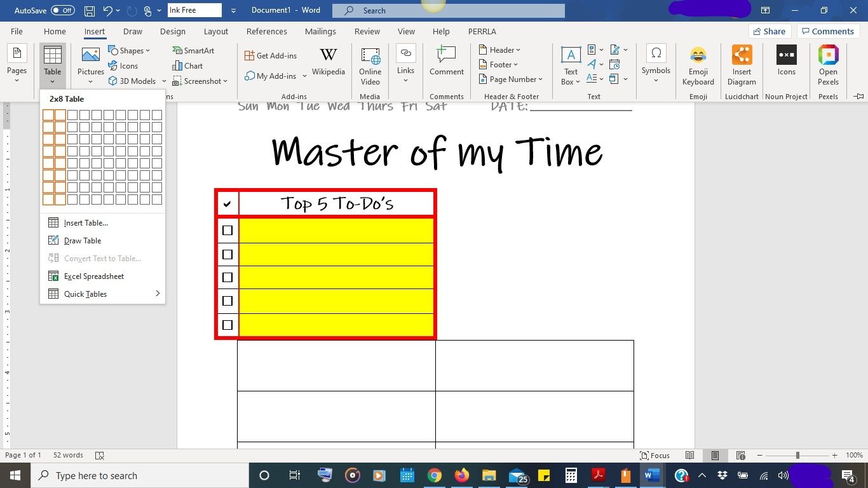Expand the Quick Tables submenu
Image resolution: width=868 pixels, height=488 pixels.
pyautogui.click(x=85, y=294)
